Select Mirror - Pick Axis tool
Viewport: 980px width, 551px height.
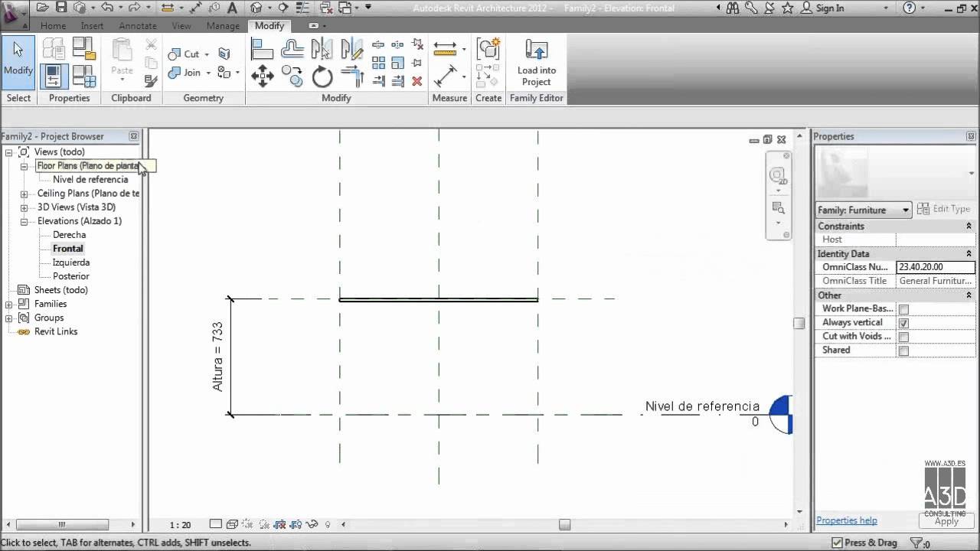322,51
